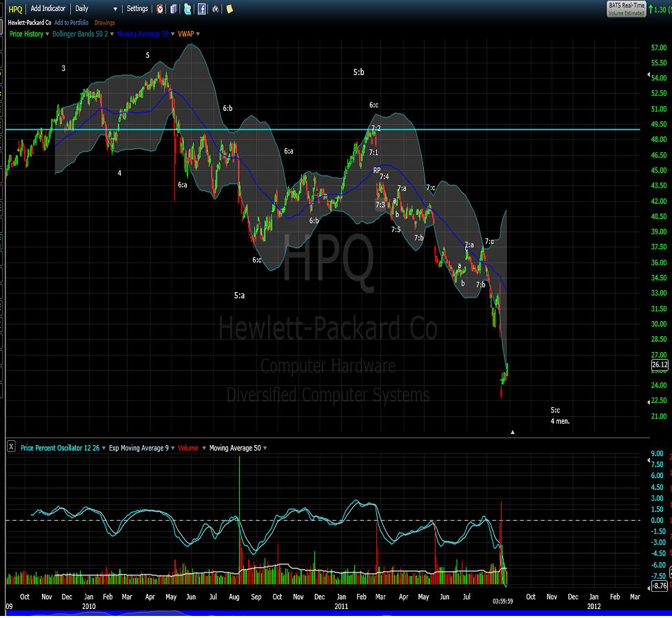
Task: Click the 03:59:59 time label
Action: click(502, 601)
